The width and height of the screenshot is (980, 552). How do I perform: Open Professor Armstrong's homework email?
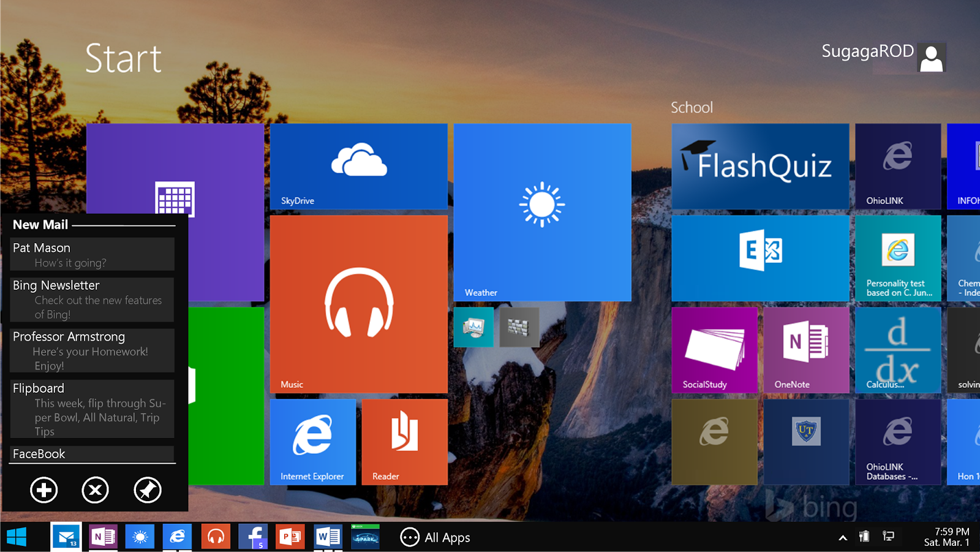click(91, 350)
